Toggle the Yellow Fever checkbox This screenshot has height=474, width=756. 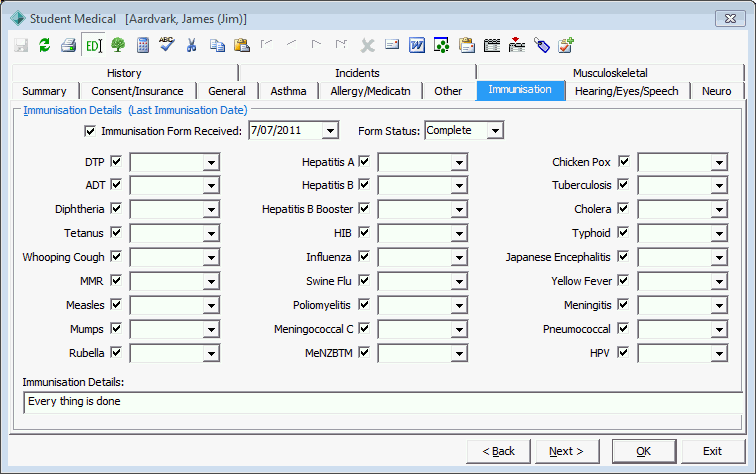click(x=623, y=280)
